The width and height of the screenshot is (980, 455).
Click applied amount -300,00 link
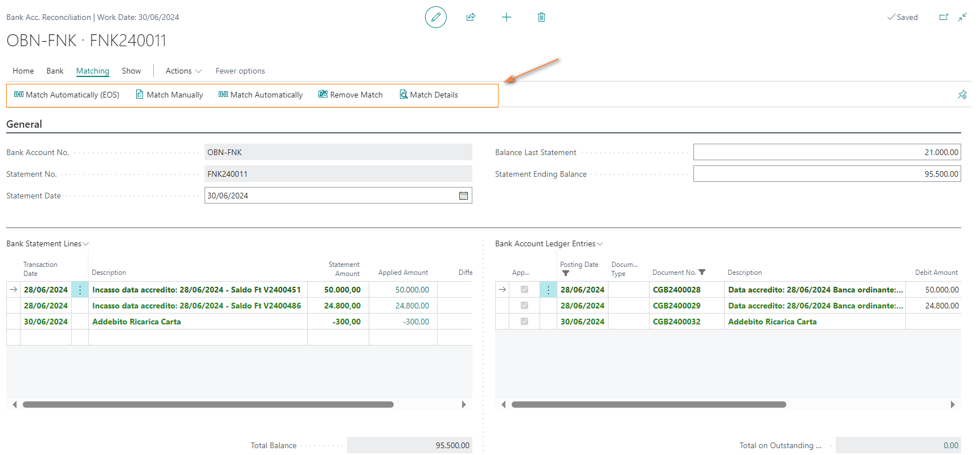416,322
